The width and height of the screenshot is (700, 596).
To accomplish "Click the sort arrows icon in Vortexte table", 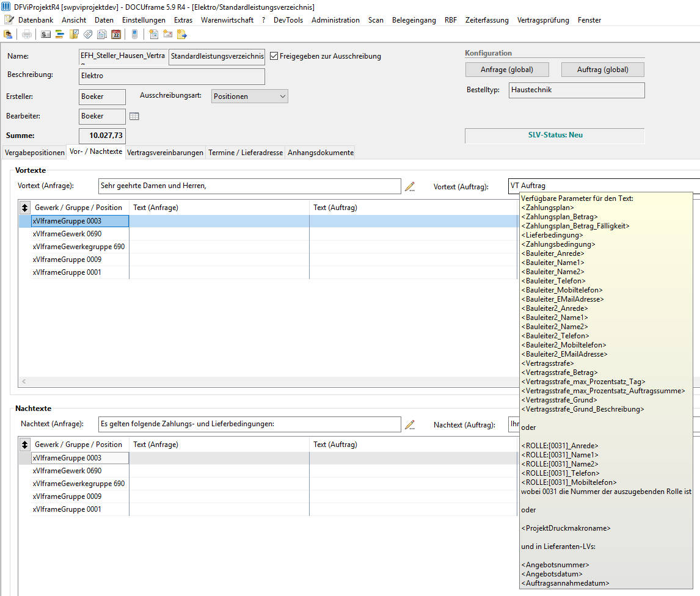I will coord(24,208).
